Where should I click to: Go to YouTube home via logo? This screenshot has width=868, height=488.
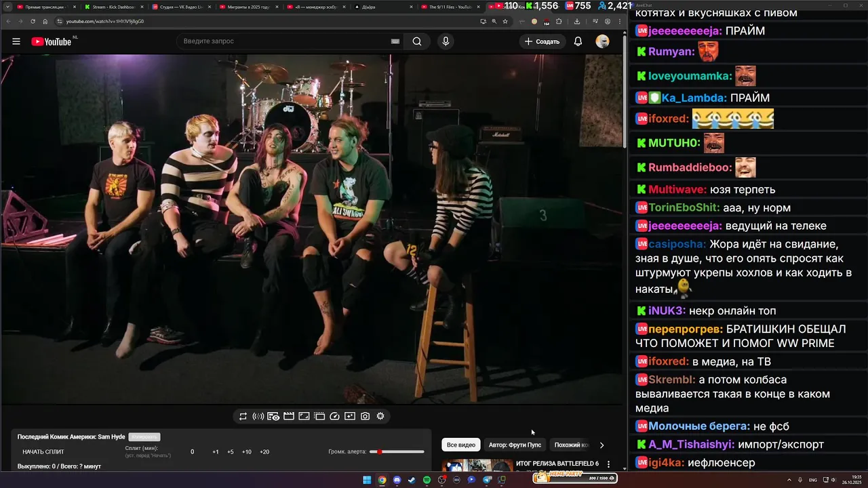51,41
